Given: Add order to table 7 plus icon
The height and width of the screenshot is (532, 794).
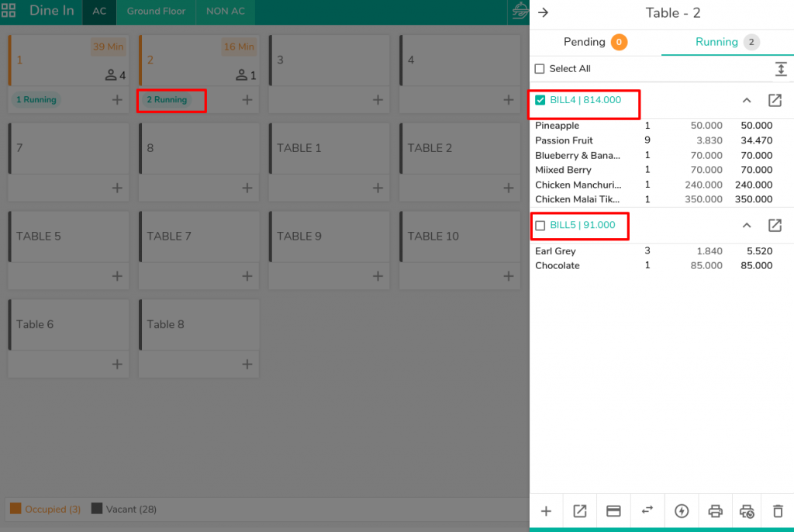Looking at the screenshot, I should [x=117, y=188].
